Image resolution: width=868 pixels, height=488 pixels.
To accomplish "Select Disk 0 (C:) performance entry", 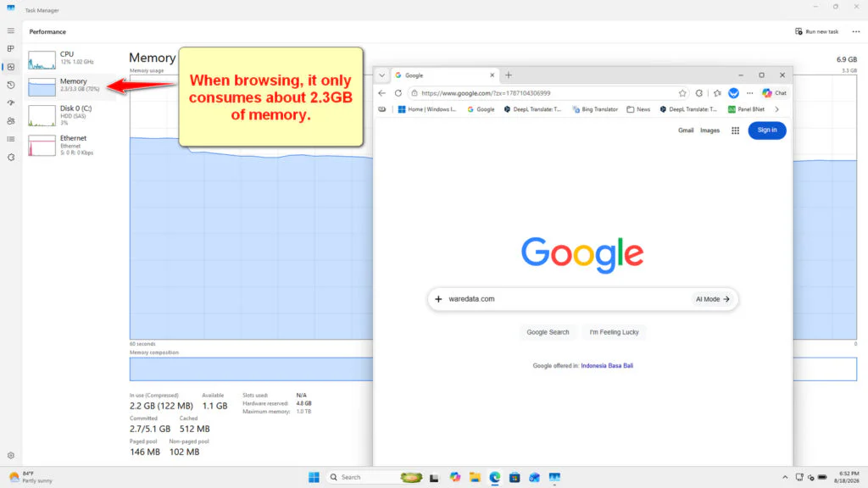I will (70, 115).
